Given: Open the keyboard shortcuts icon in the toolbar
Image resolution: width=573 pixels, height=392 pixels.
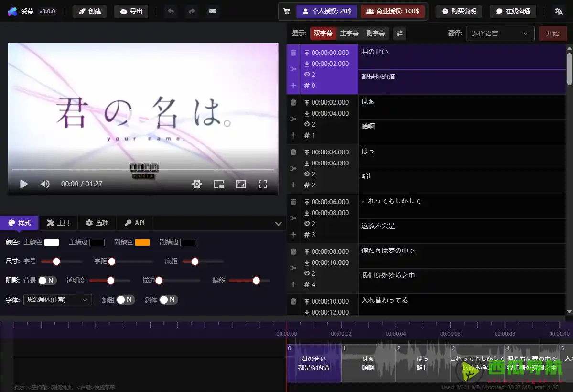Looking at the screenshot, I should click(212, 11).
